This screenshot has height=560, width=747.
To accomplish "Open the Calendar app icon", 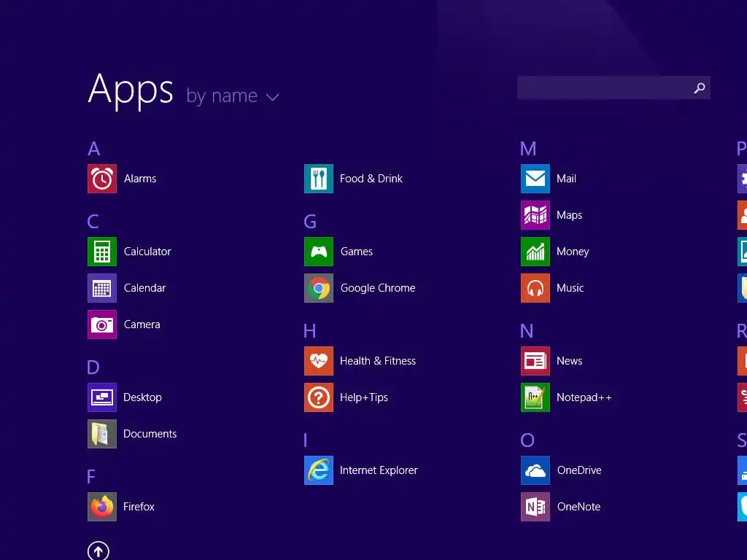I will 102,288.
